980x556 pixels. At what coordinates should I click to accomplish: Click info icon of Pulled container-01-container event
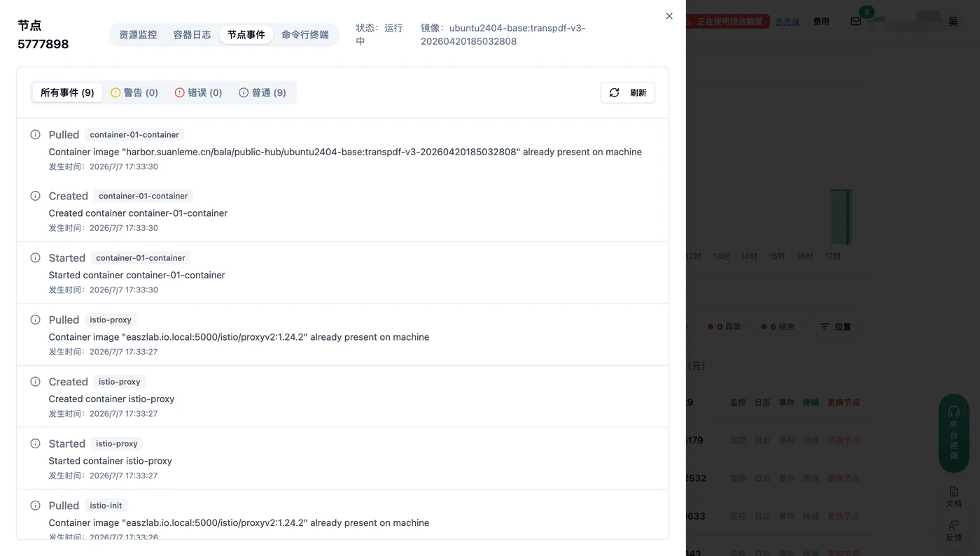[x=35, y=134]
